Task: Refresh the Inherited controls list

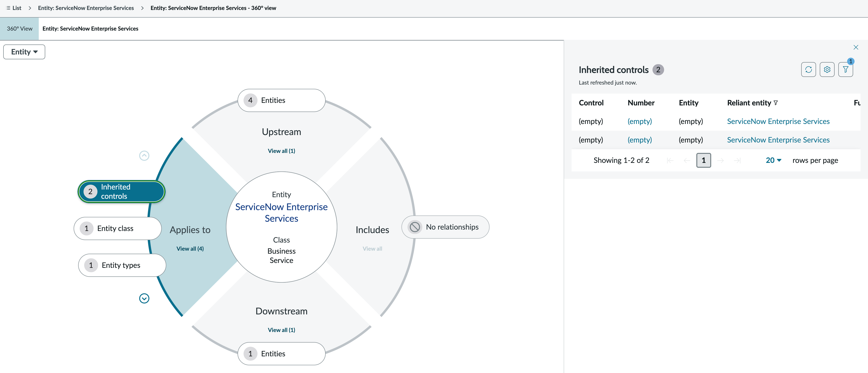Action: coord(808,70)
